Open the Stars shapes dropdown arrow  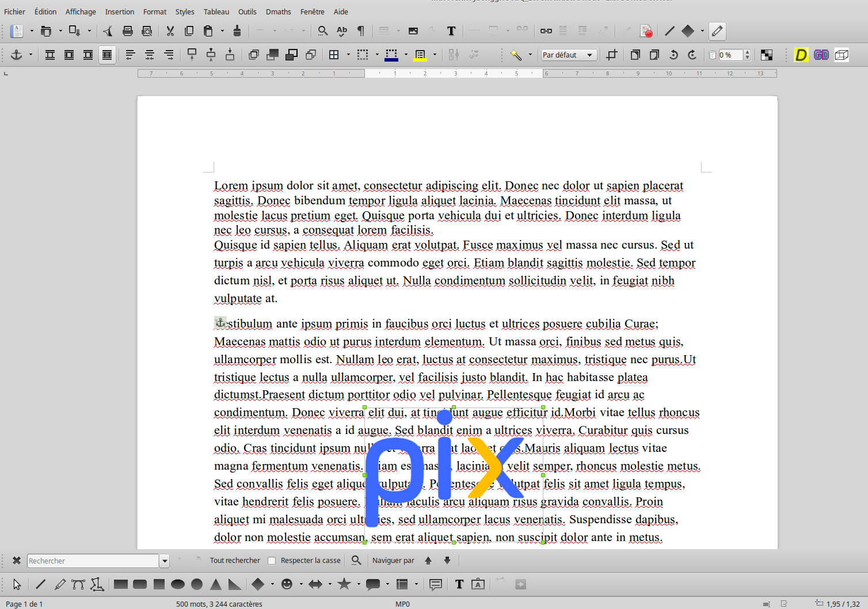click(359, 584)
